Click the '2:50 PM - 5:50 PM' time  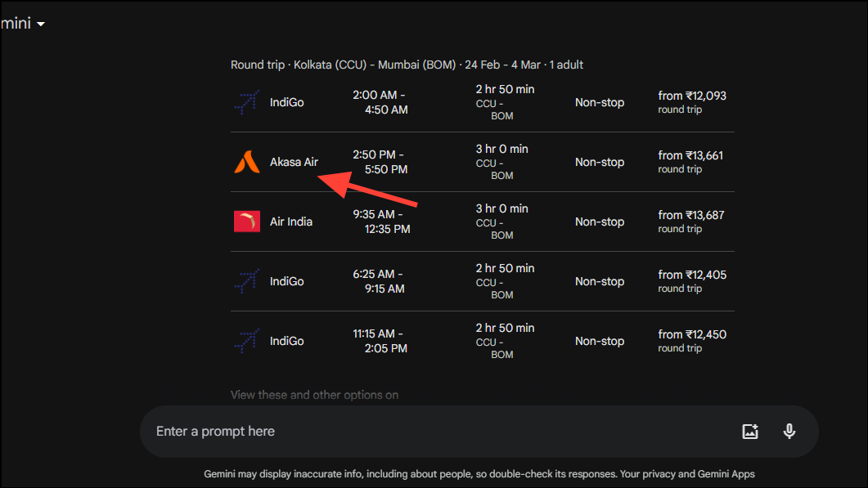(x=381, y=162)
